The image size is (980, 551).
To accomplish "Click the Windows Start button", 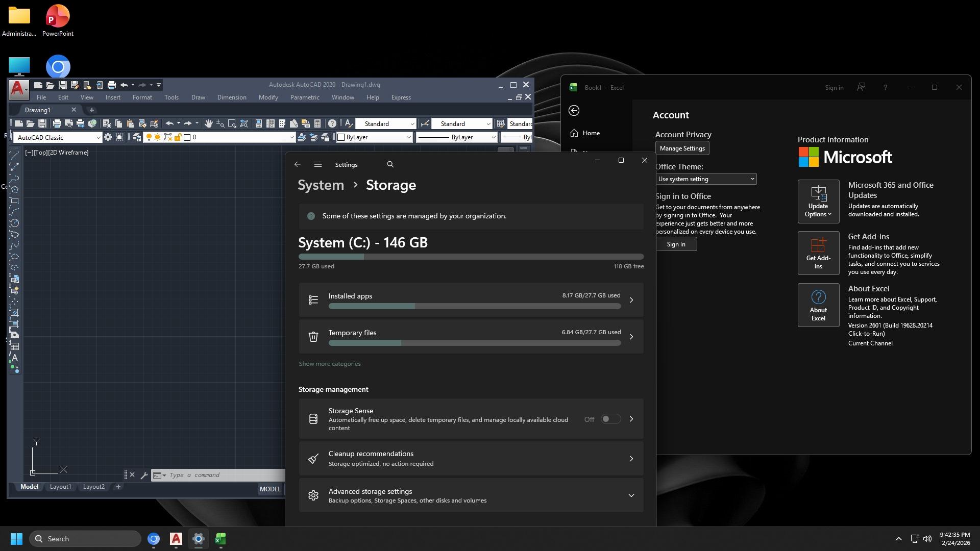I will pyautogui.click(x=16, y=539).
